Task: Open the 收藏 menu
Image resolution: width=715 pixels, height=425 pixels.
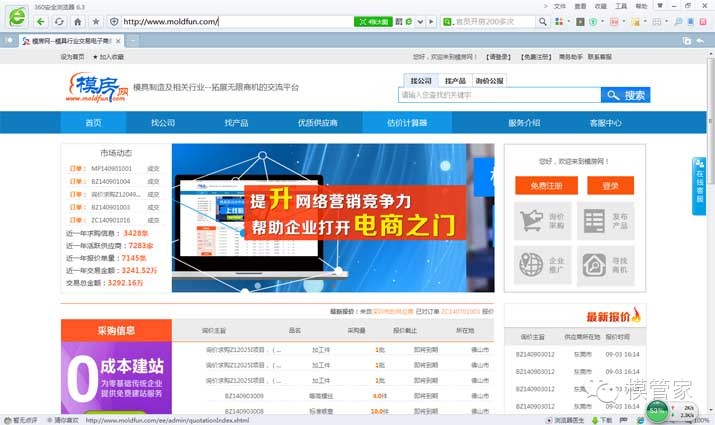Action: click(x=601, y=6)
